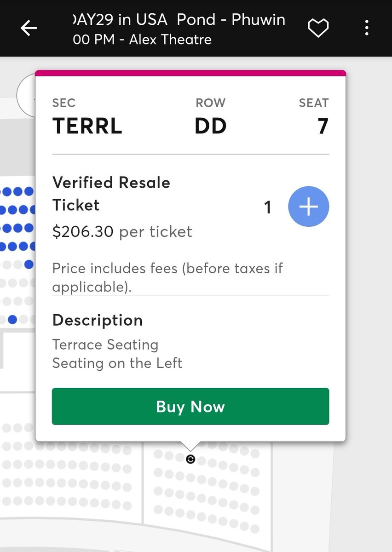The image size is (392, 552).
Task: Add a ticket with the plus button
Action: (308, 207)
